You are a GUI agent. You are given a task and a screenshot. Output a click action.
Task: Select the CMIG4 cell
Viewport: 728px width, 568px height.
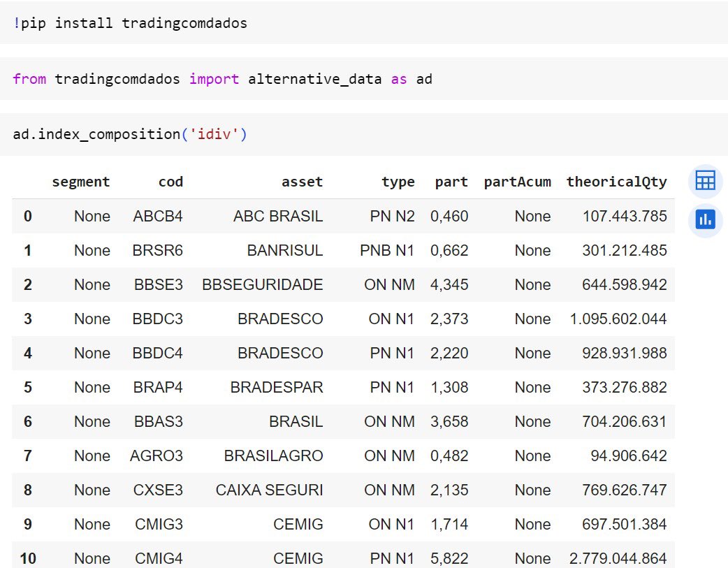coord(159,558)
